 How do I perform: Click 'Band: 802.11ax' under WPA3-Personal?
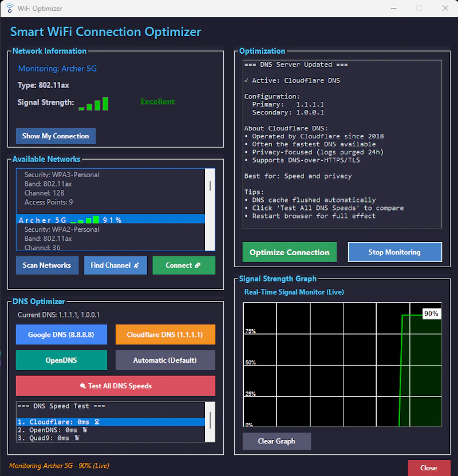pyautogui.click(x=48, y=184)
